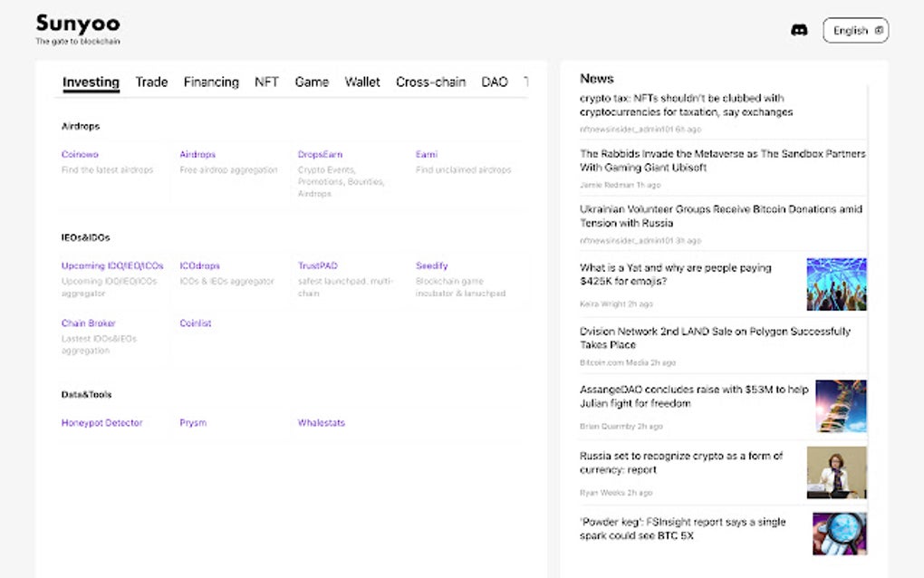Click the Sunyoo logo

click(78, 24)
